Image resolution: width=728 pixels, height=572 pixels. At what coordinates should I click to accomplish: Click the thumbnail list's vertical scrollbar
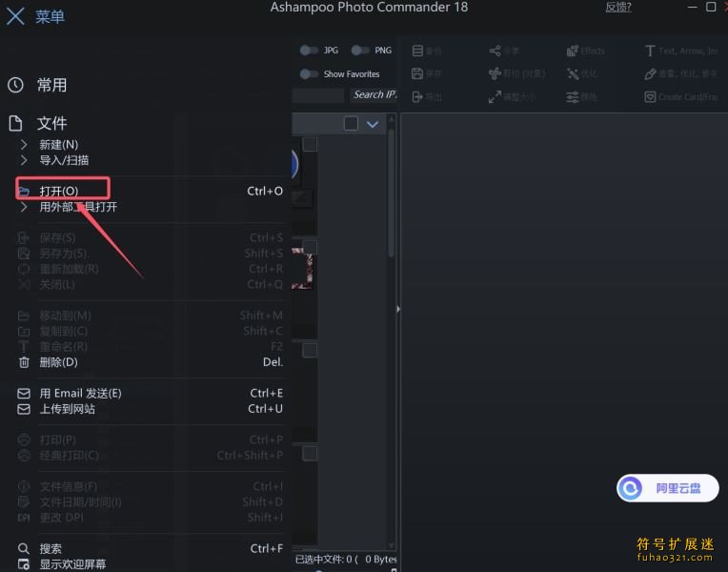tap(392, 193)
